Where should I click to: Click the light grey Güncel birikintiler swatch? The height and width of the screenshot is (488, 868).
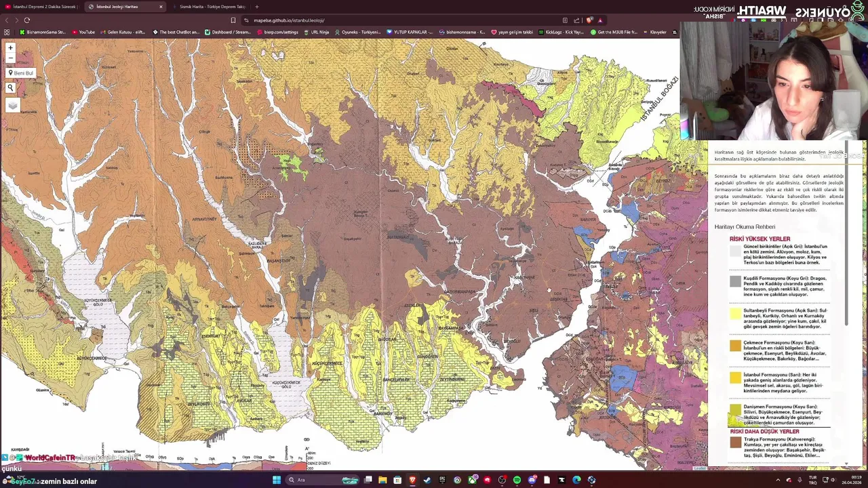(735, 251)
